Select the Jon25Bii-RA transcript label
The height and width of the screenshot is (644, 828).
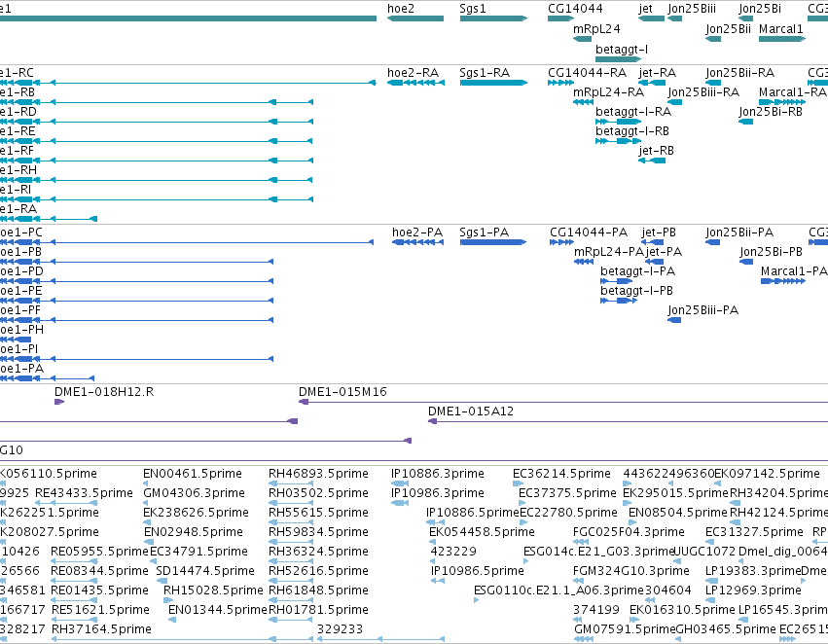(x=739, y=73)
